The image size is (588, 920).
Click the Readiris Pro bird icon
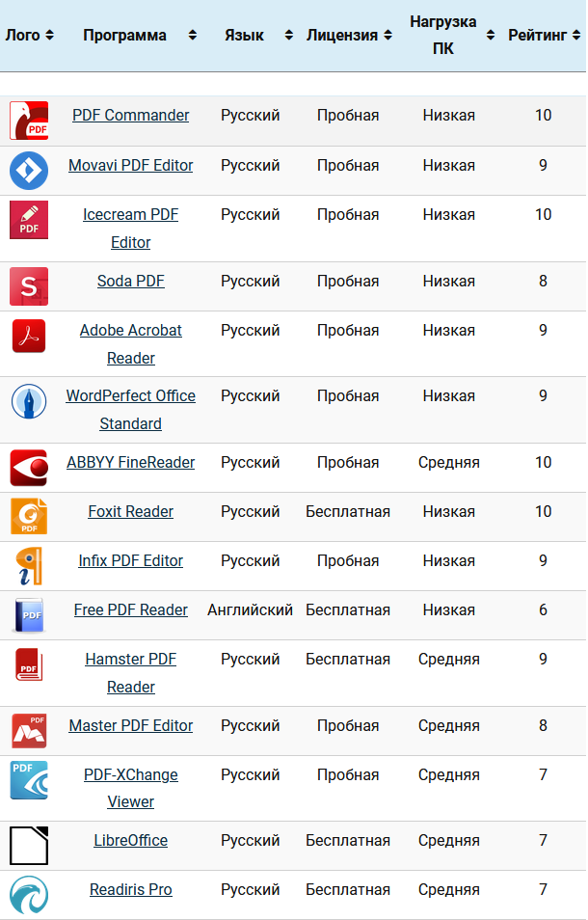point(29,895)
